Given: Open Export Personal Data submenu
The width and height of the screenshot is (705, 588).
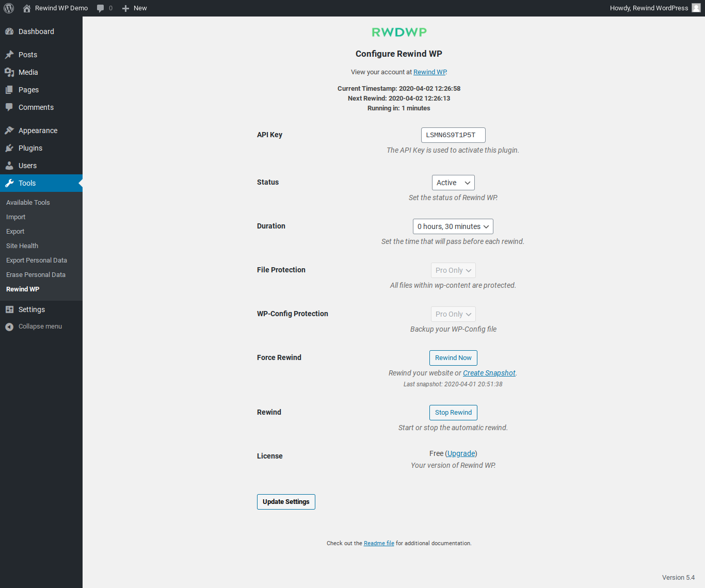Looking at the screenshot, I should coord(37,260).
